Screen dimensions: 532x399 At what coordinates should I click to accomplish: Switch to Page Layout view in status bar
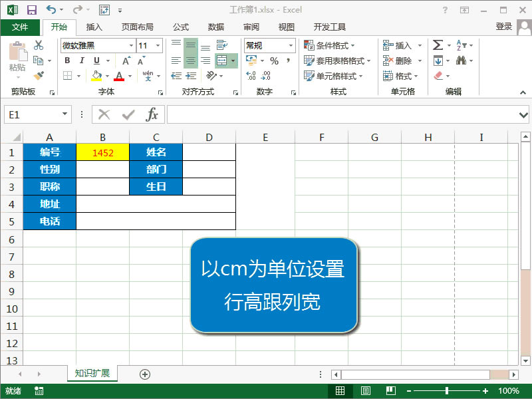tap(365, 391)
